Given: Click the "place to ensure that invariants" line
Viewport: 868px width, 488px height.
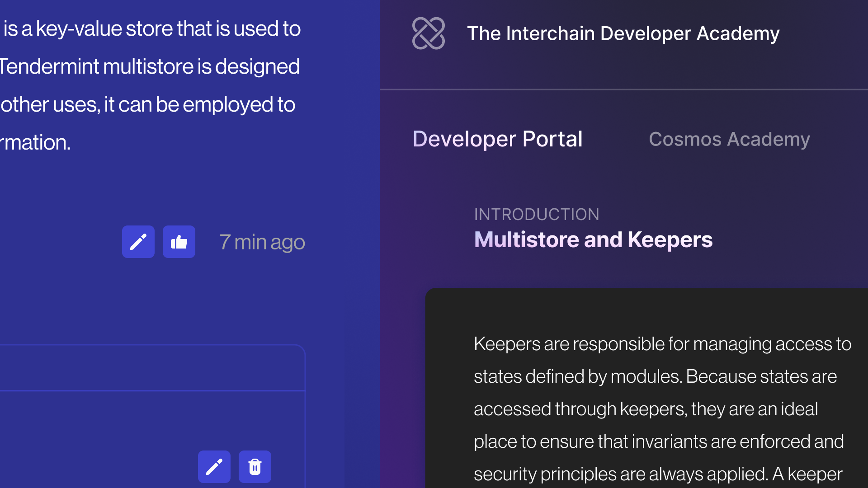Looking at the screenshot, I should (659, 442).
